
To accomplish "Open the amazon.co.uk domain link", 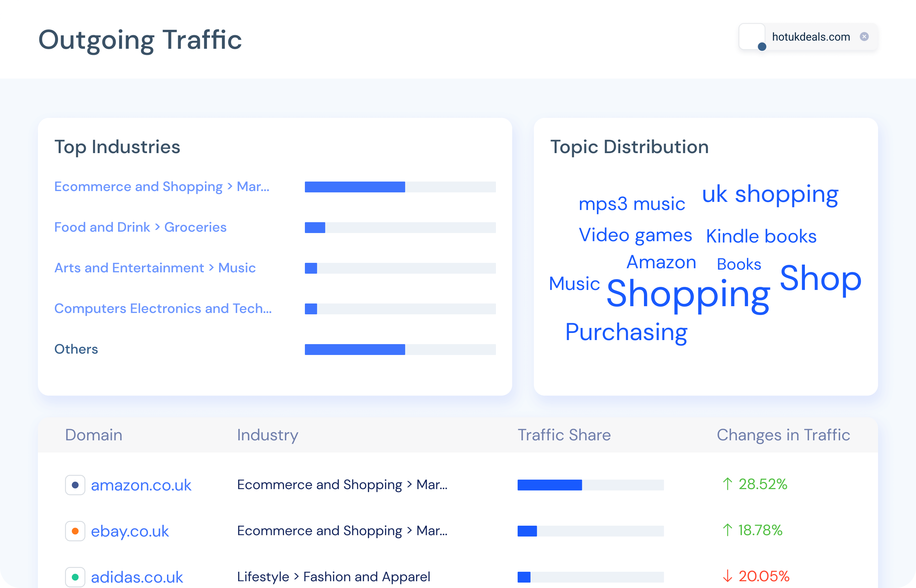I will (x=141, y=485).
